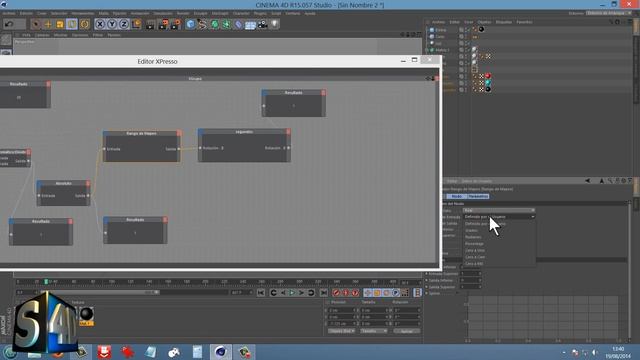Click the coordinate system icon

(x=136, y=24)
